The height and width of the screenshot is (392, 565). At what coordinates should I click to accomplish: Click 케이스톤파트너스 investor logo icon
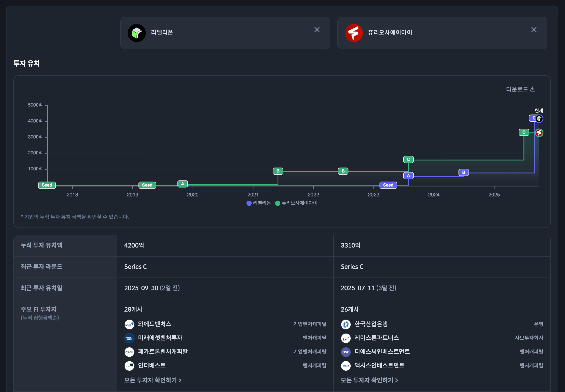[346, 338]
